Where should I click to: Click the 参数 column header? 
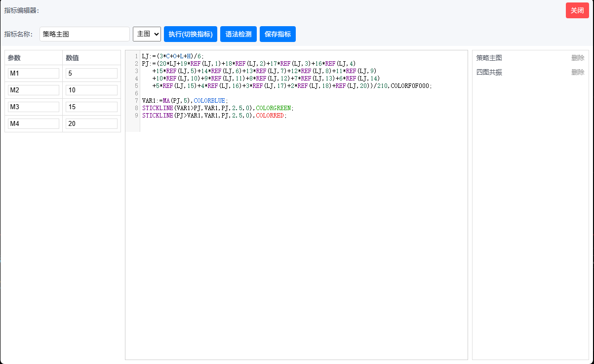coord(14,58)
